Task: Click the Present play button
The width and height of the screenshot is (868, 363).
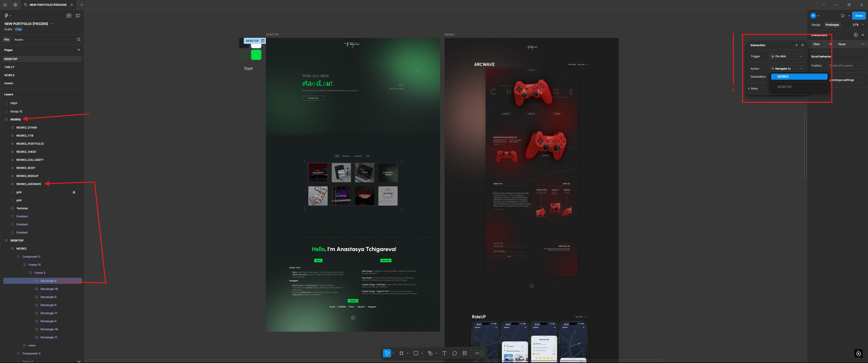Action: [843, 15]
